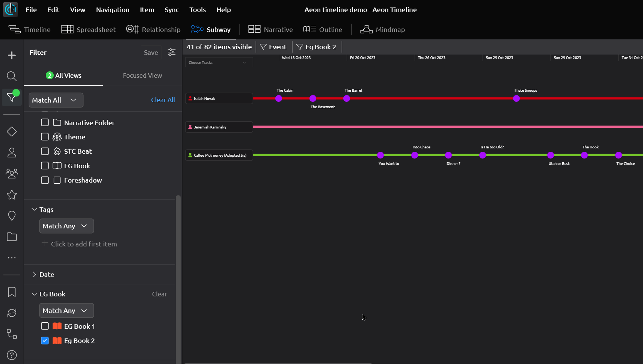The image size is (643, 364).
Task: Select the Isaiah Novak track label
Action: (x=219, y=98)
